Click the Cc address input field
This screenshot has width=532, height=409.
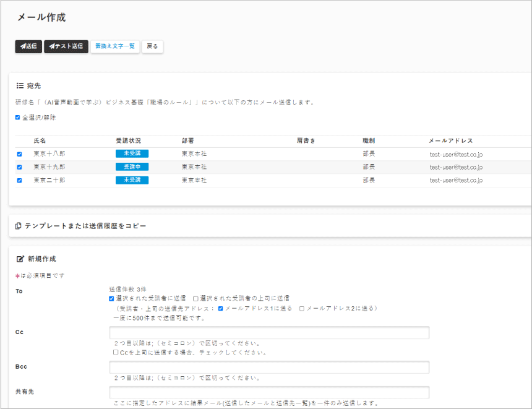(269, 333)
